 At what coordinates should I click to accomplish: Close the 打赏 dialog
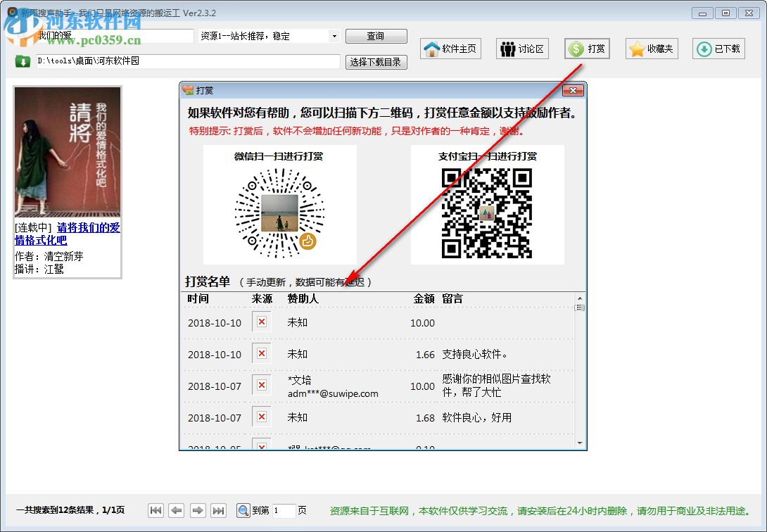click(573, 91)
